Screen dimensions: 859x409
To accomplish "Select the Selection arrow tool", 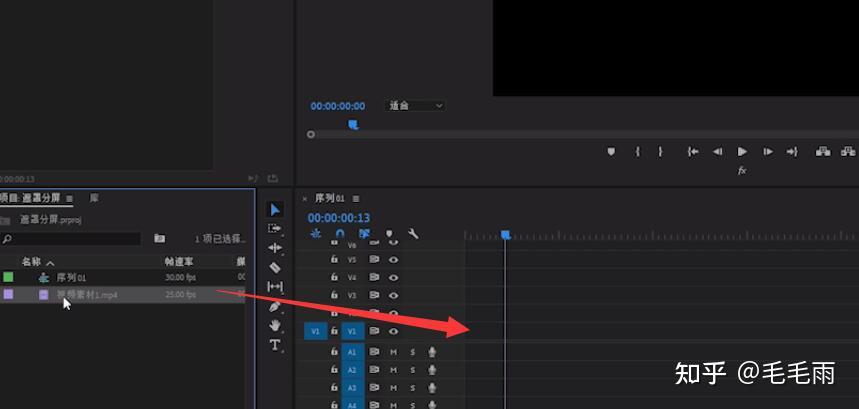I will tap(275, 209).
